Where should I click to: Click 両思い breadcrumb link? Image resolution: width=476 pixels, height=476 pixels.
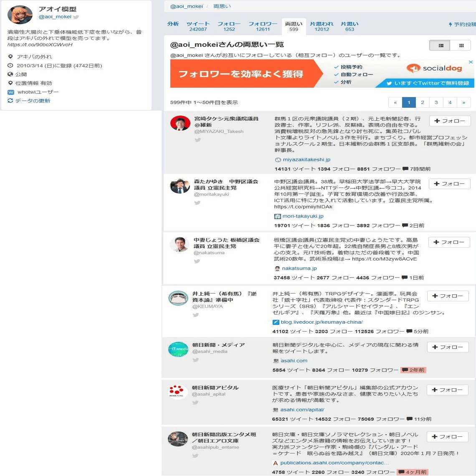pos(222,6)
